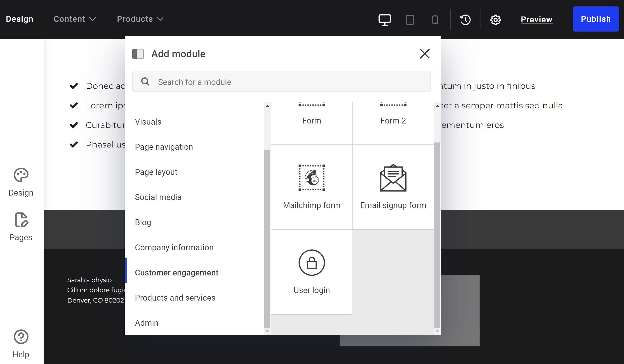
Task: Select the Form 2 module
Action: click(x=393, y=123)
